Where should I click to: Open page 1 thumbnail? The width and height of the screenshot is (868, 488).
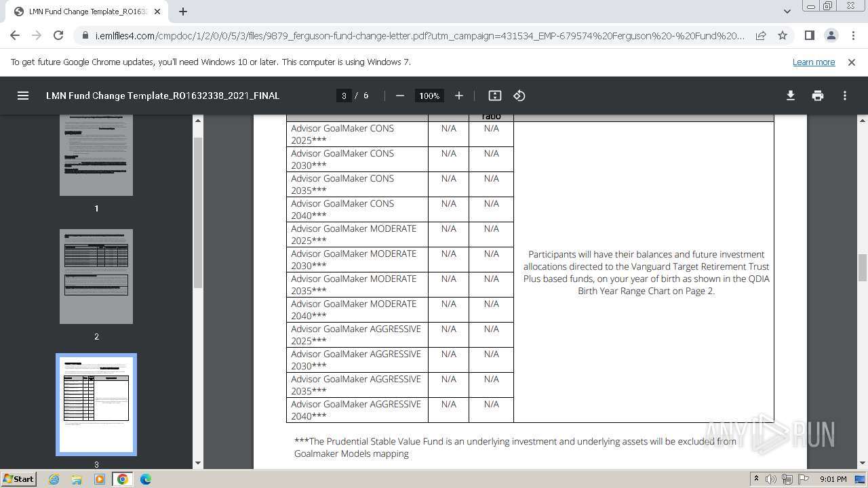[96, 155]
